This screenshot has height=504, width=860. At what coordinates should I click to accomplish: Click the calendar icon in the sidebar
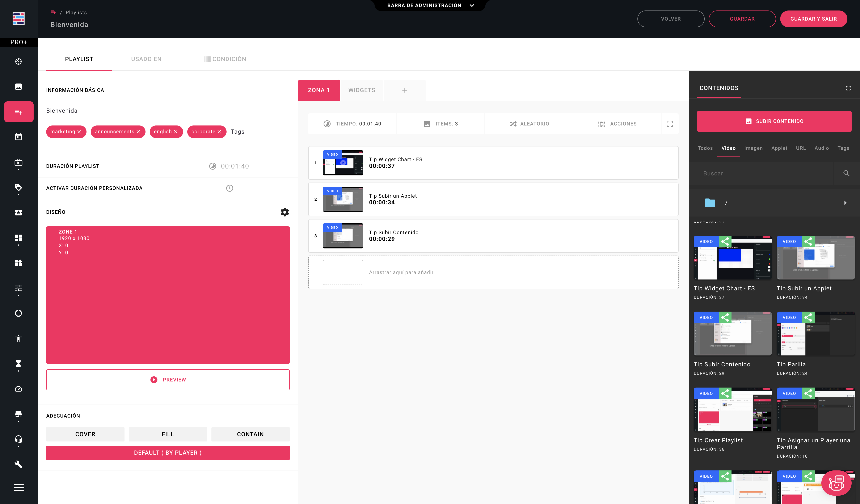click(18, 137)
